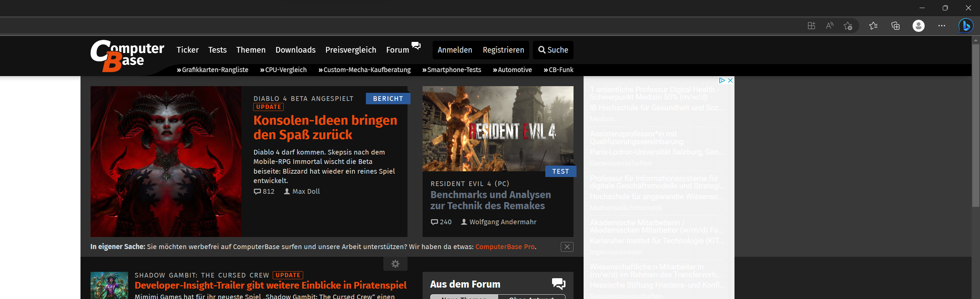Open the Diablo 4 Lilith article image
The image size is (980, 299).
tap(166, 161)
